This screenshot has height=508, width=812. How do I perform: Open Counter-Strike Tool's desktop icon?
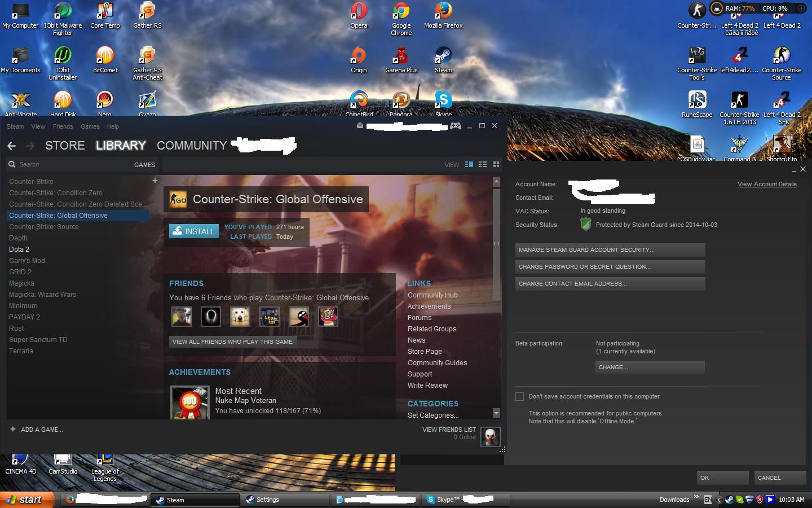click(x=697, y=64)
